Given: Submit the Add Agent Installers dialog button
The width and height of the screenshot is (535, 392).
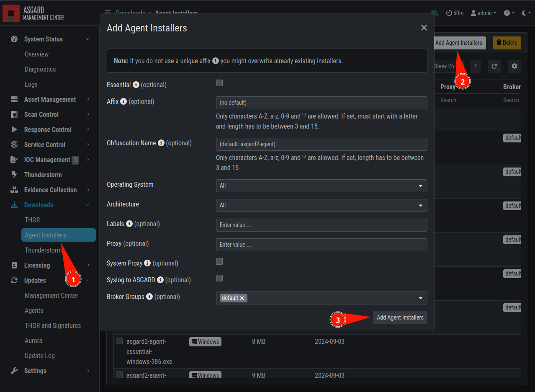Looking at the screenshot, I should [x=400, y=317].
